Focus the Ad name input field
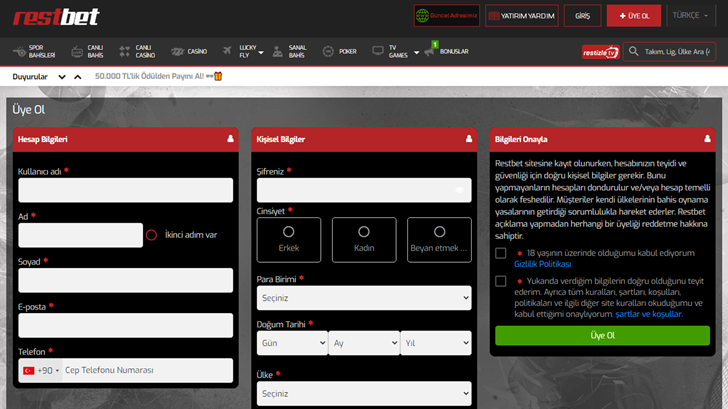 tap(80, 235)
